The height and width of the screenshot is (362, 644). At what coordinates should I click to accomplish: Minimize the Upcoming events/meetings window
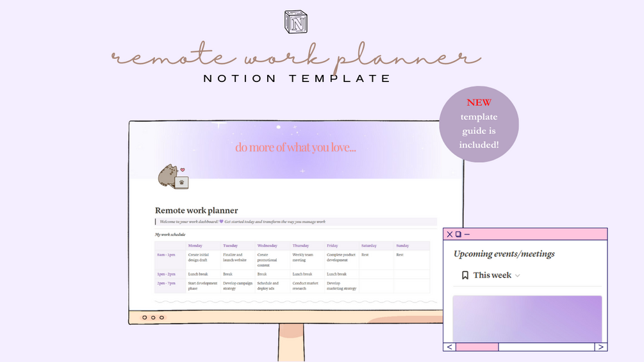pos(467,234)
